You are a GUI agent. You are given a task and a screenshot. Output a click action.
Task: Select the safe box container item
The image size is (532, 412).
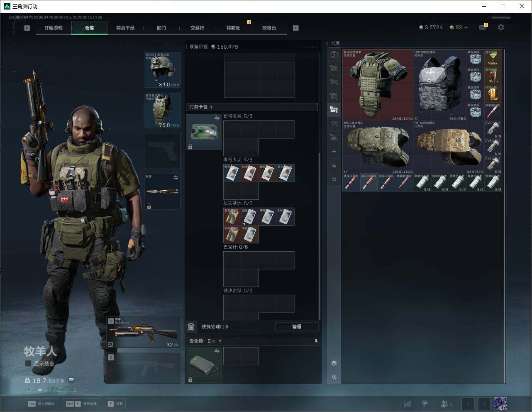pyautogui.click(x=203, y=365)
